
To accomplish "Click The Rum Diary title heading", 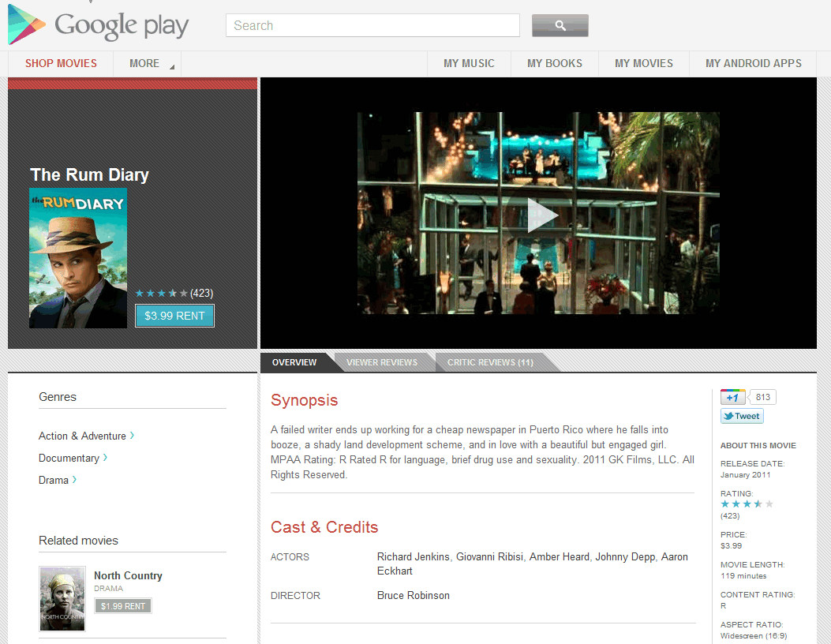I will pos(89,175).
